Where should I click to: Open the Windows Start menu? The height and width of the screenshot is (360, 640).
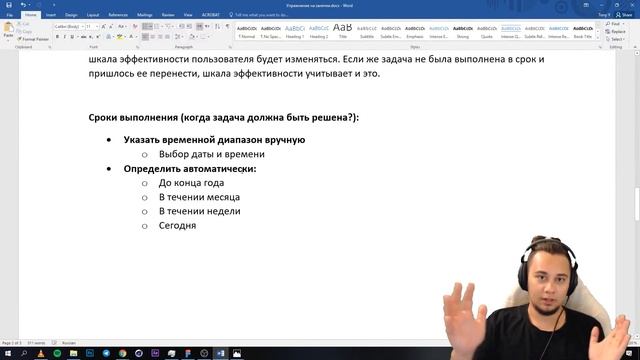[x=8, y=353]
